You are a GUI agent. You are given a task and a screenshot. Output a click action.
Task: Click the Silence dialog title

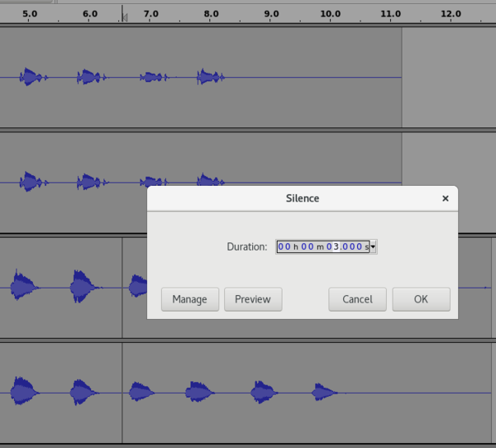(x=303, y=198)
